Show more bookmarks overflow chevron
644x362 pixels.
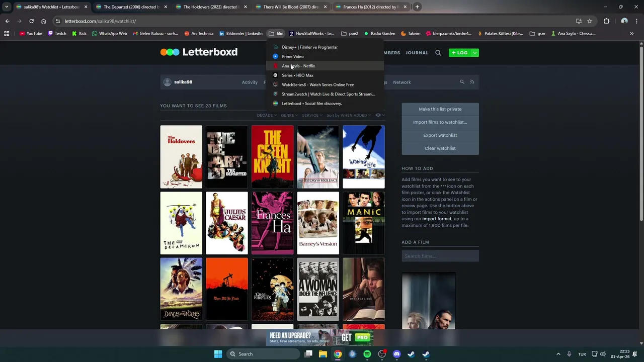(x=631, y=34)
